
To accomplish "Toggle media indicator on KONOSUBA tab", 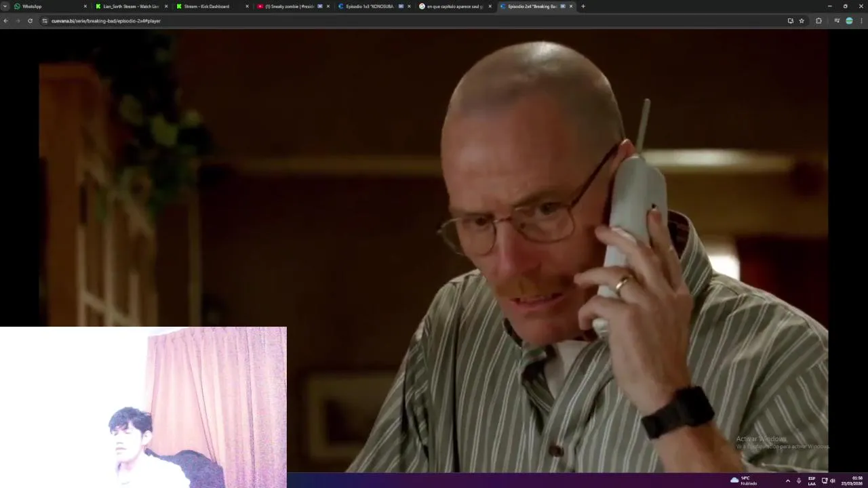I will [x=401, y=6].
